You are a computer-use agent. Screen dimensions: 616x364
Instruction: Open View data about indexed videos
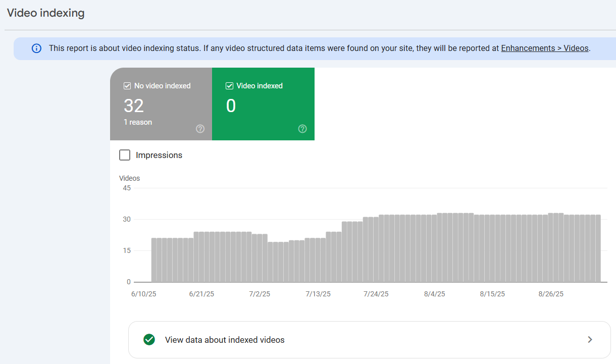tap(225, 340)
